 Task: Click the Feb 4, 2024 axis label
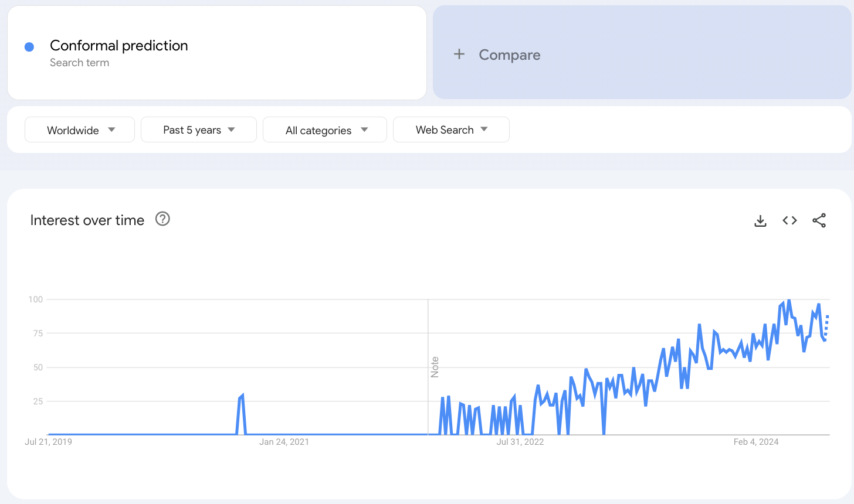click(755, 442)
